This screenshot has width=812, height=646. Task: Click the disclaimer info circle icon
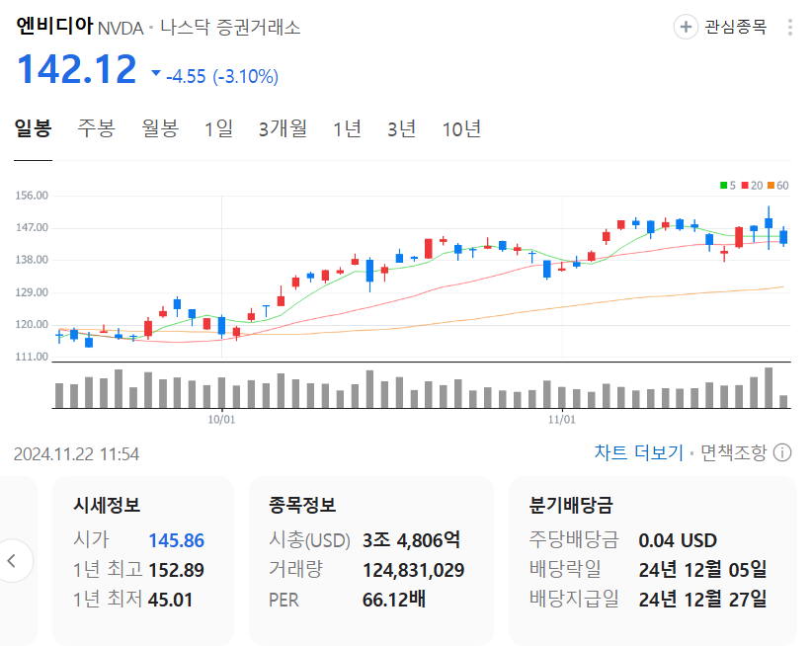[782, 453]
